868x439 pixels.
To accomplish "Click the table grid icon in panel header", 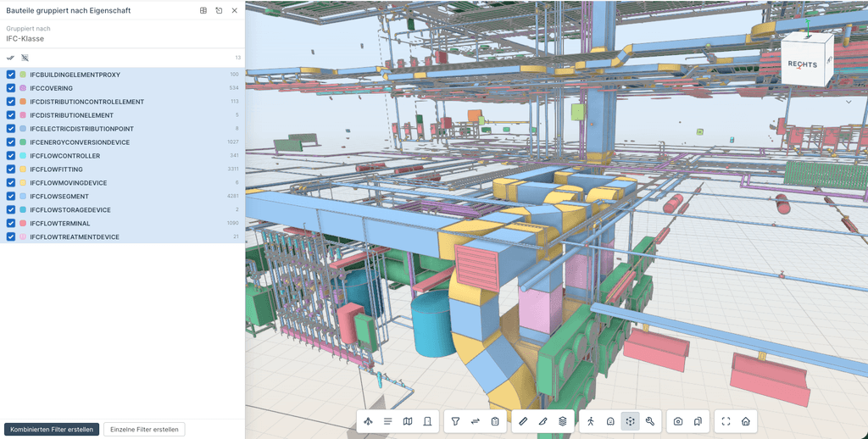I will 203,10.
